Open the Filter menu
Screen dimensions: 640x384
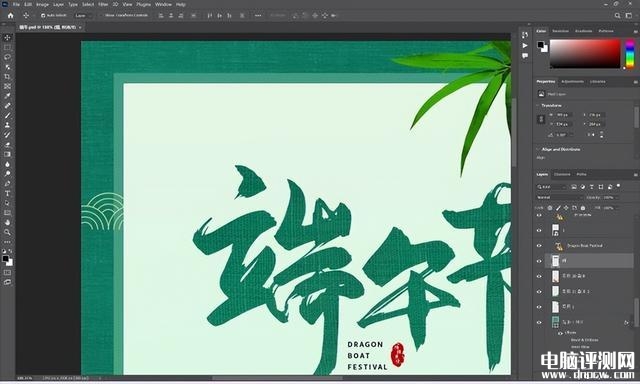click(103, 4)
